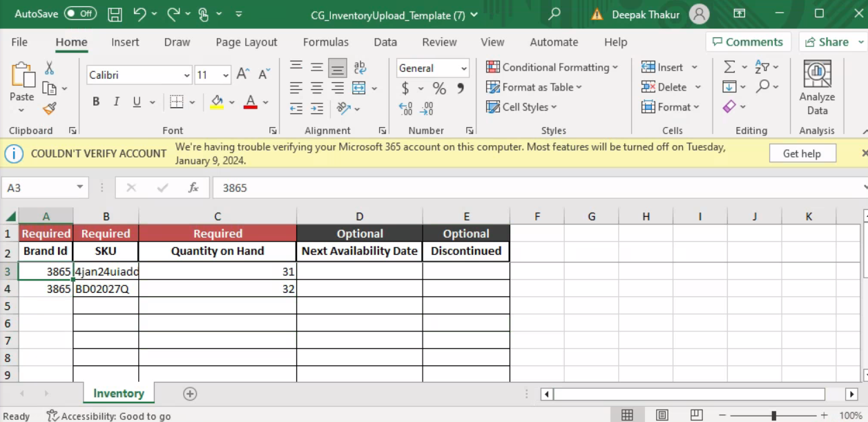
Task: Increase decimal places
Action: tap(406, 108)
